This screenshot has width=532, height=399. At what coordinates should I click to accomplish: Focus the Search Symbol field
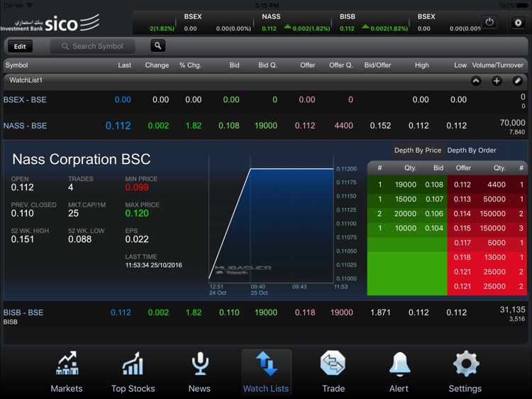(93, 46)
